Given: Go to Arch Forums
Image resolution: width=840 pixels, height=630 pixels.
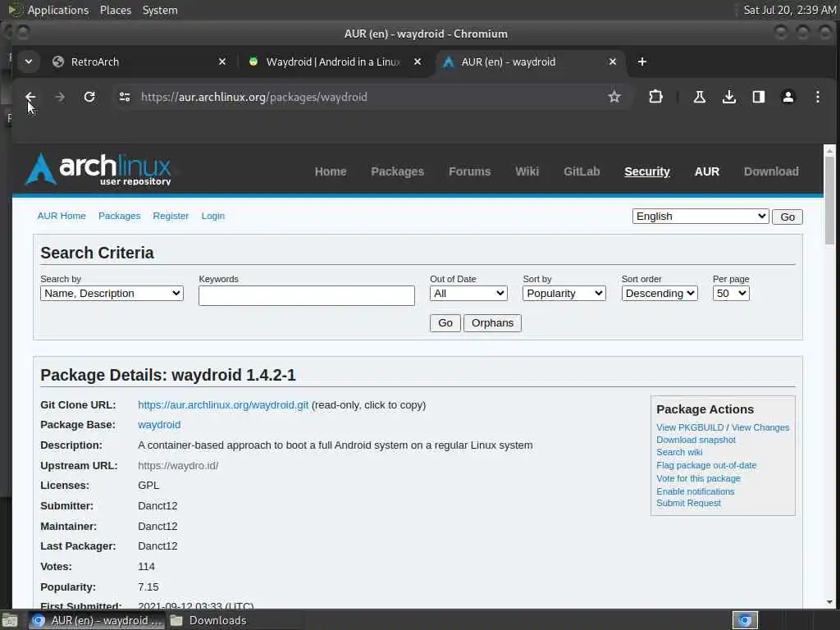Looking at the screenshot, I should 470,171.
